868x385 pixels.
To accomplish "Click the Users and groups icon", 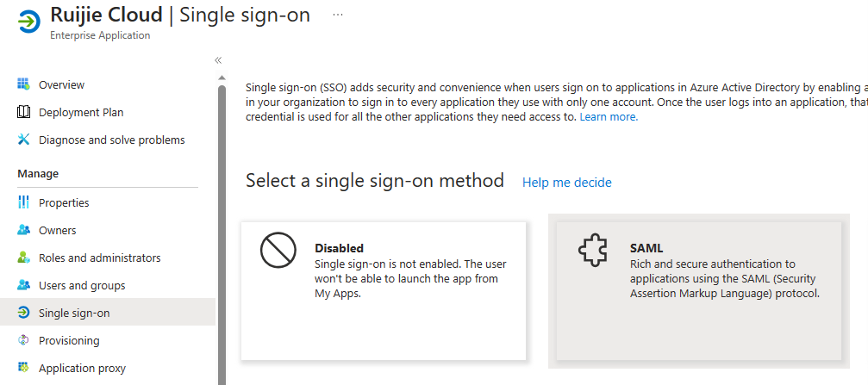I will point(23,285).
